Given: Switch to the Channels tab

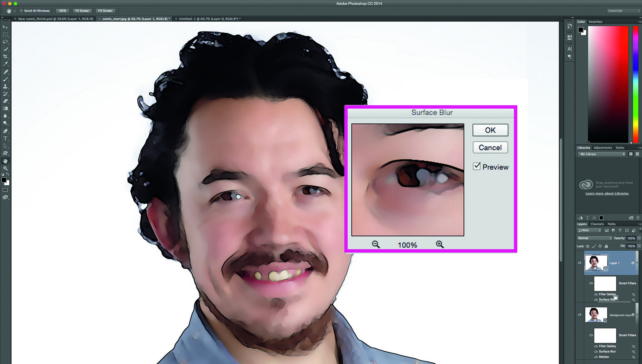Looking at the screenshot, I should [x=597, y=224].
